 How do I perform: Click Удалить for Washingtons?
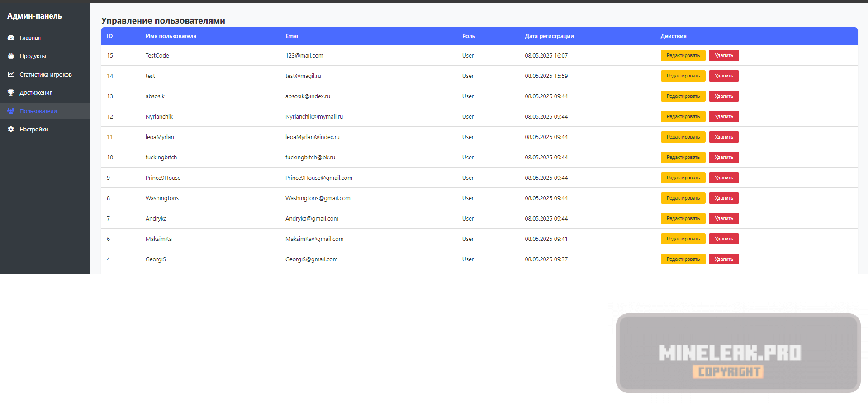pos(724,198)
